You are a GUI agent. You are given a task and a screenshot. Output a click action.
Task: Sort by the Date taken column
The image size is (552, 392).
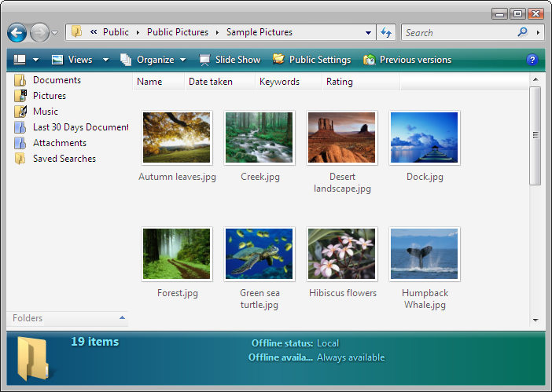point(210,82)
